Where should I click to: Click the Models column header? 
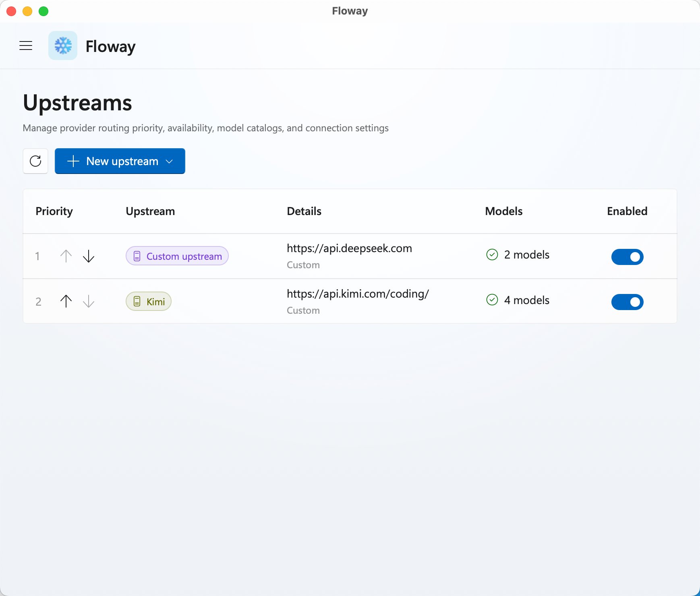pos(504,211)
